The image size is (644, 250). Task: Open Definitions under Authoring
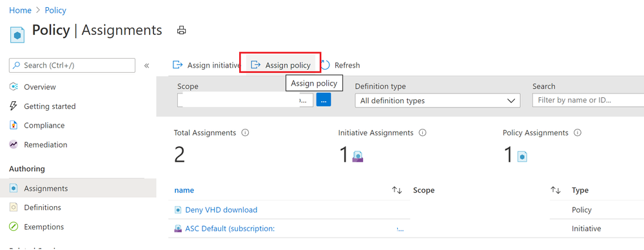[x=43, y=207]
